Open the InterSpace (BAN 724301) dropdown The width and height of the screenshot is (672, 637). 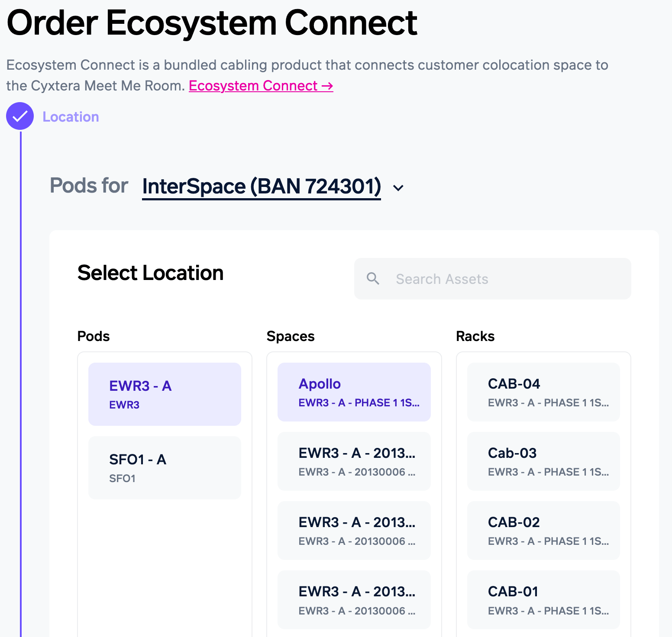coord(262,187)
